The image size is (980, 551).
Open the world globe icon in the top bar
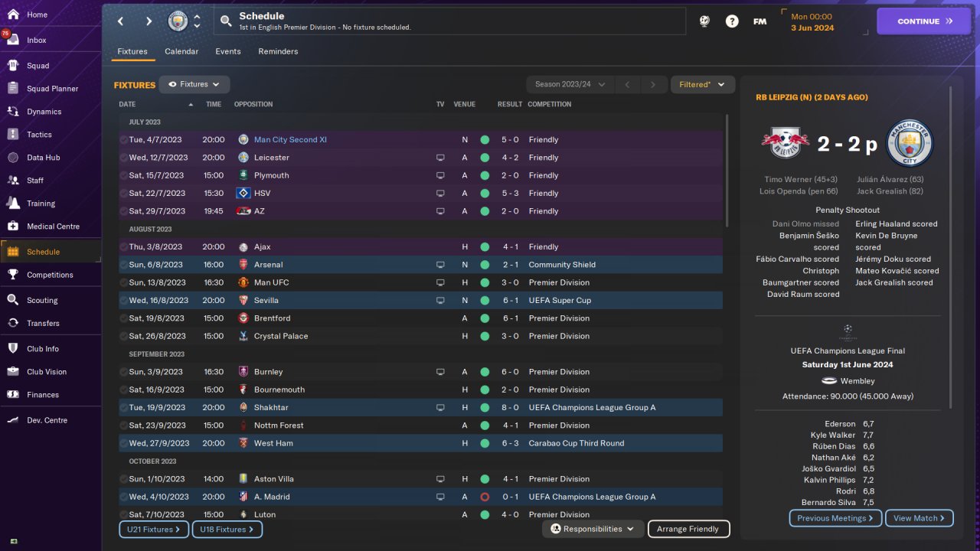click(704, 21)
